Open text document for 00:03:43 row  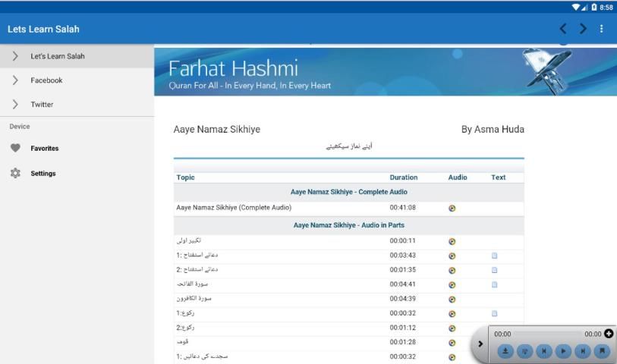(x=495, y=256)
